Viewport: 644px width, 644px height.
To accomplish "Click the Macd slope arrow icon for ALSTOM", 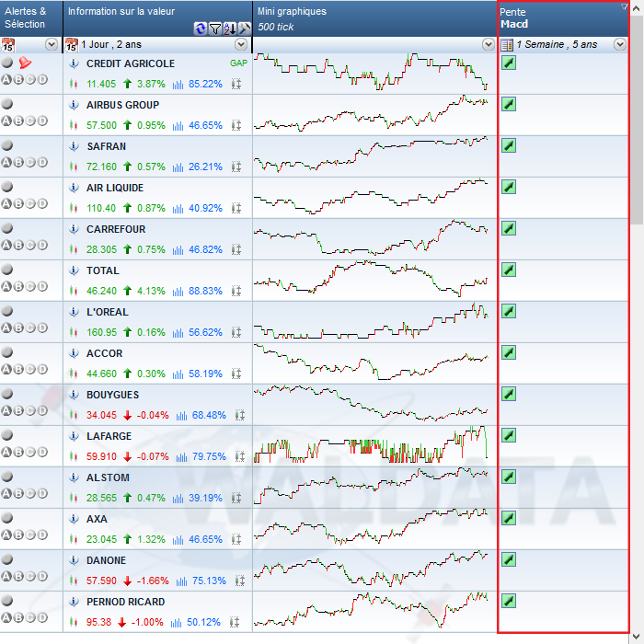I will click(509, 477).
